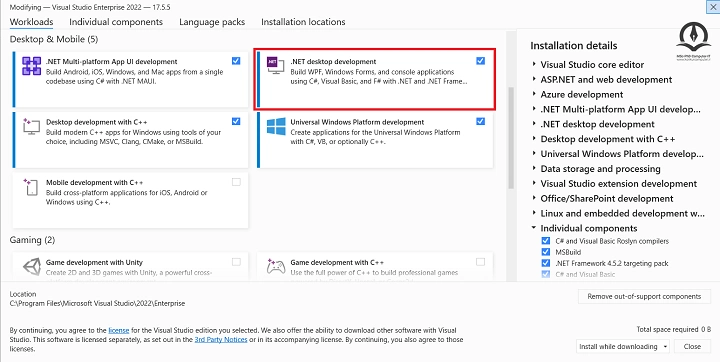Click the Universal Windows Platform Windows logo icon
This screenshot has width=720, height=362.
276,126
